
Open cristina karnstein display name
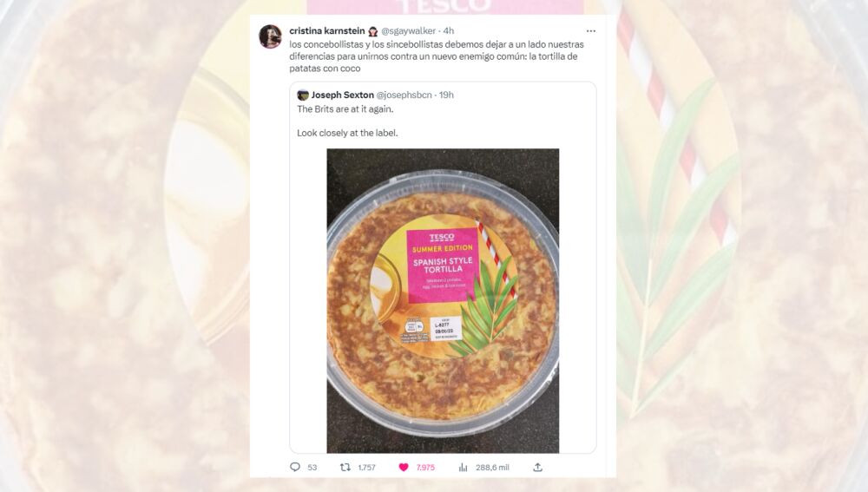pyautogui.click(x=327, y=30)
